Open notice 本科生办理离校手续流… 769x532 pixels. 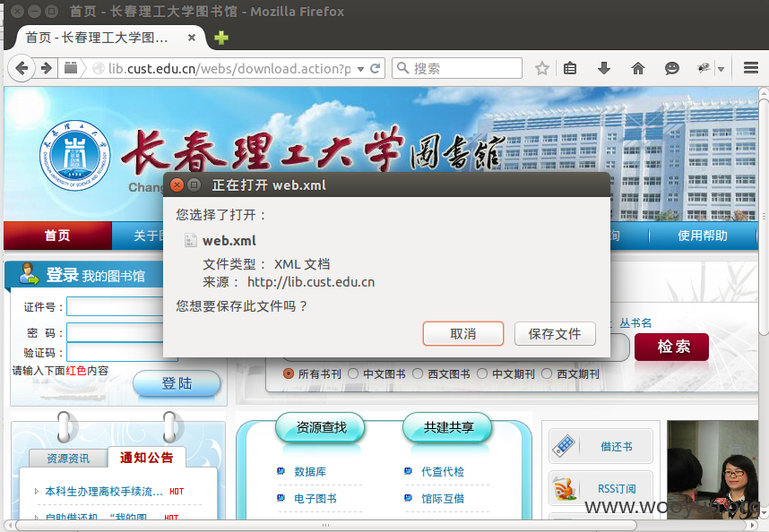104,491
